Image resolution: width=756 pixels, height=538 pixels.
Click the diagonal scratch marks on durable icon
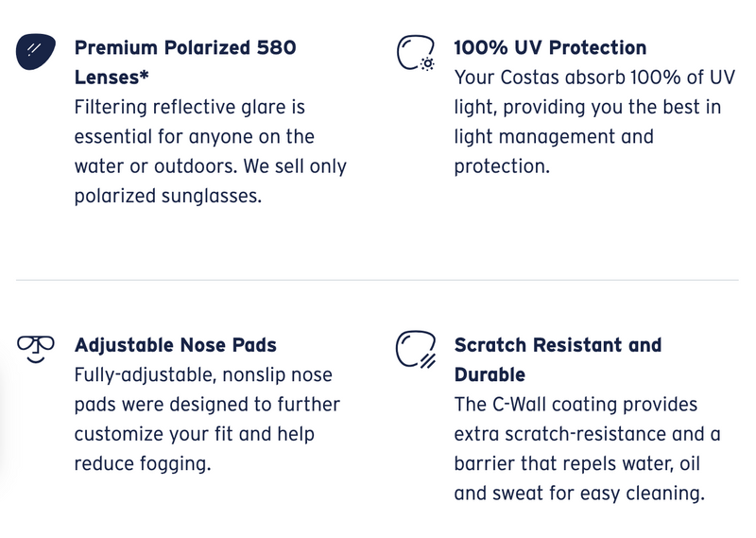click(428, 361)
